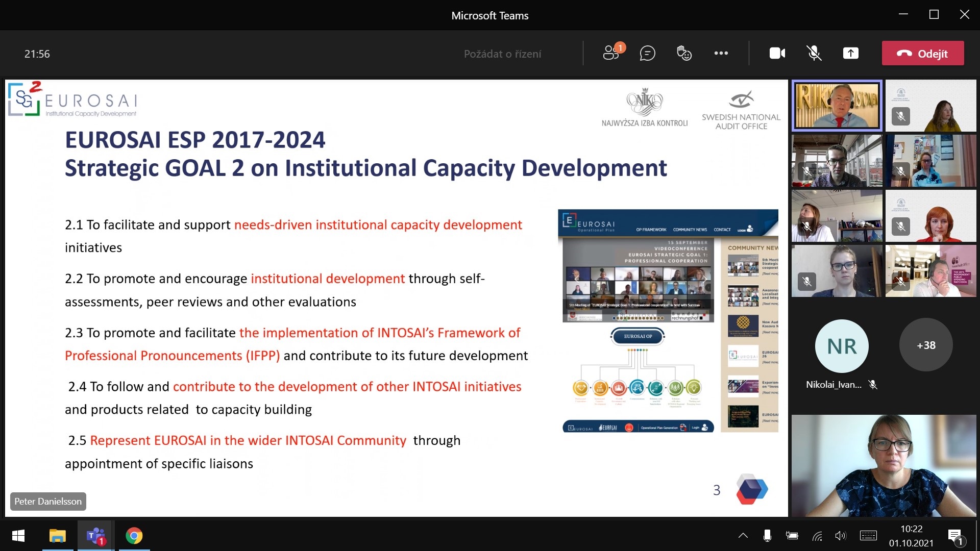Screen dimensions: 980x551
Task: Select man with glasses video tile
Action: pos(837,161)
